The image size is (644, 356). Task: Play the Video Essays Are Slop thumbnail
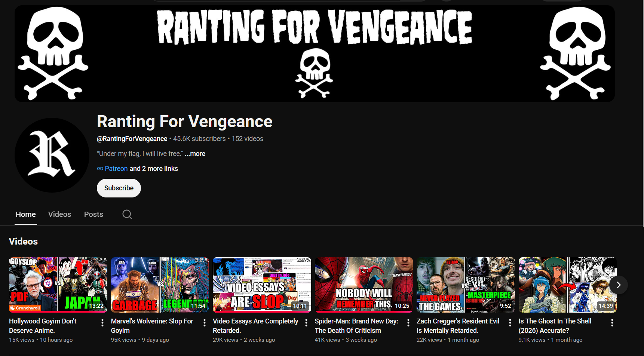point(262,285)
